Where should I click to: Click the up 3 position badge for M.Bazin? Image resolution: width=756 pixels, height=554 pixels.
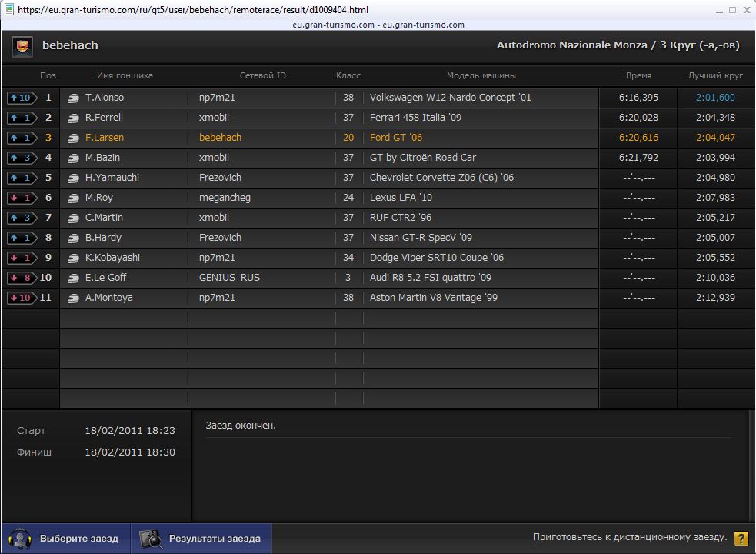tap(22, 158)
